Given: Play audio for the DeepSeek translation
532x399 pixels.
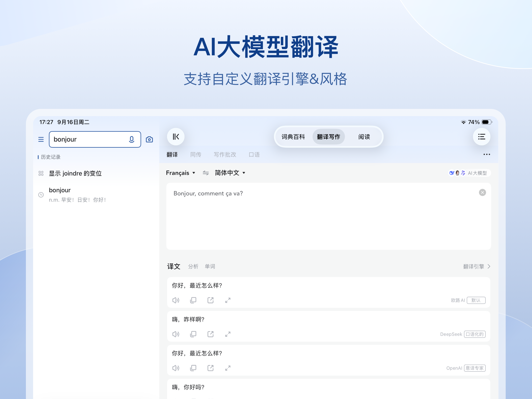Looking at the screenshot, I should pos(176,334).
